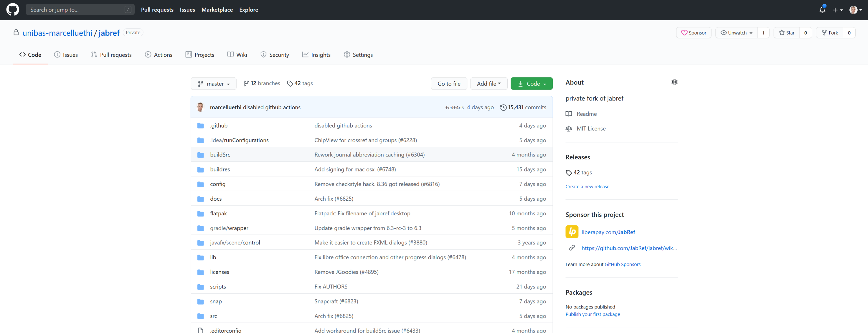
Task: Click the .github folder icon
Action: click(200, 126)
